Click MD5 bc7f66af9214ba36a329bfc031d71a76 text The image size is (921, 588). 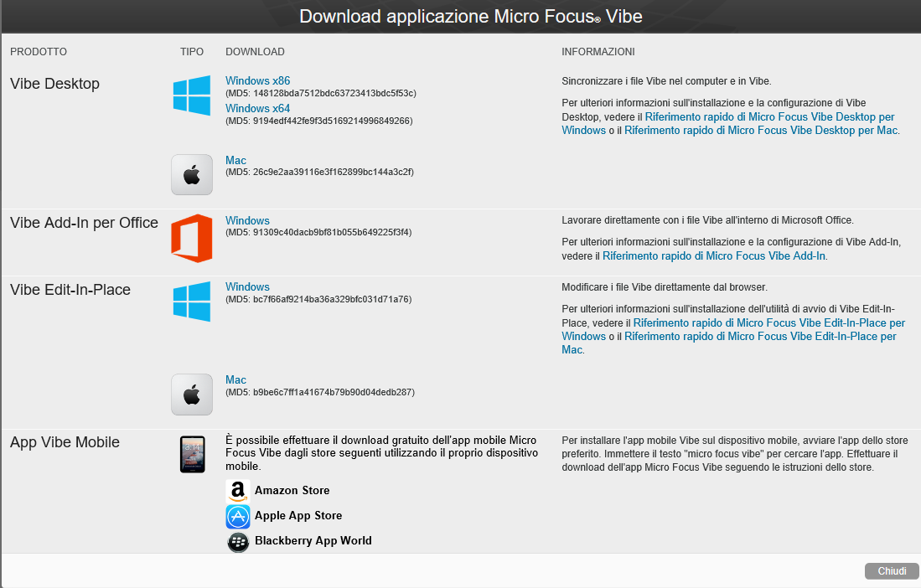coord(318,299)
